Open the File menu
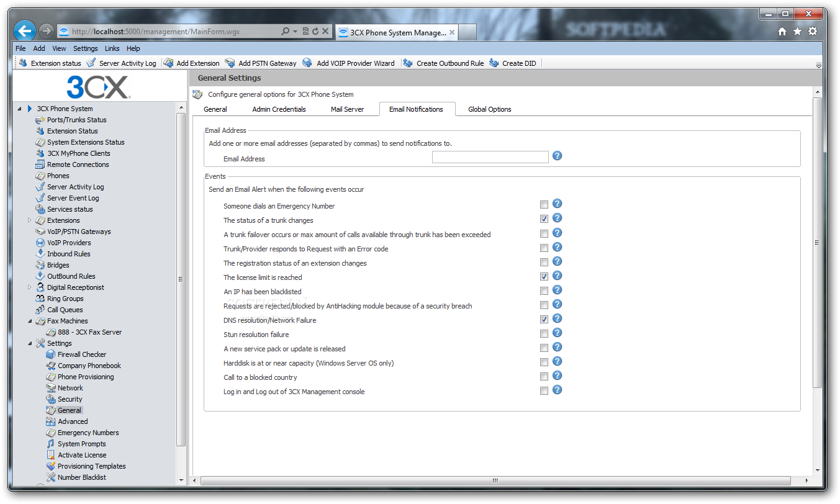 coord(20,48)
